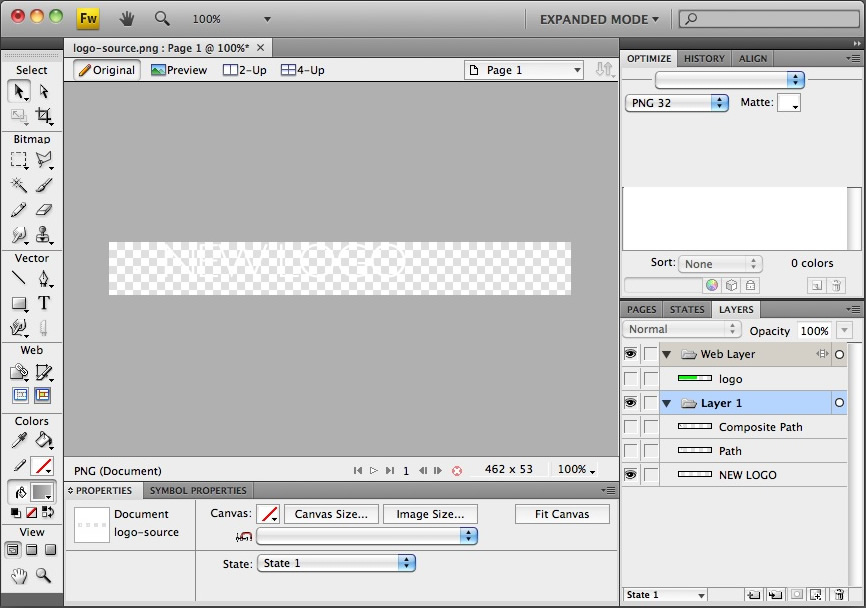Select the Crop tool
866x608 pixels.
click(x=44, y=115)
